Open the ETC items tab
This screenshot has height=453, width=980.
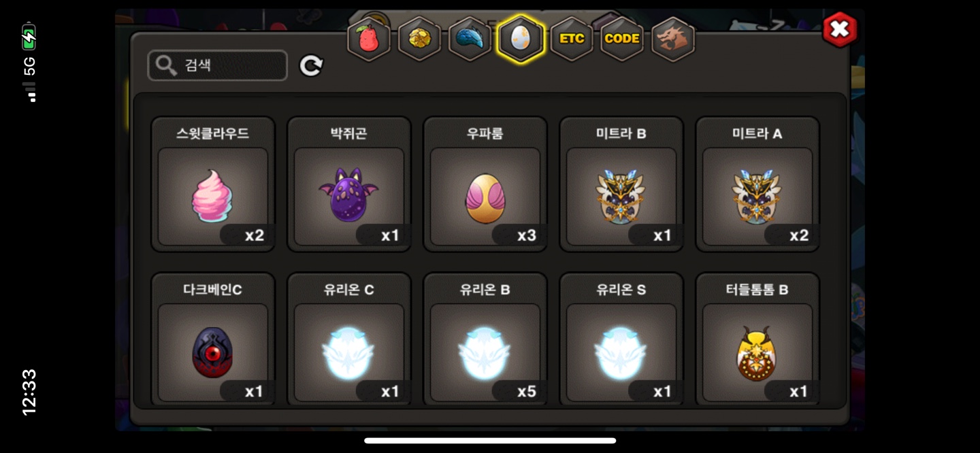[x=572, y=39]
